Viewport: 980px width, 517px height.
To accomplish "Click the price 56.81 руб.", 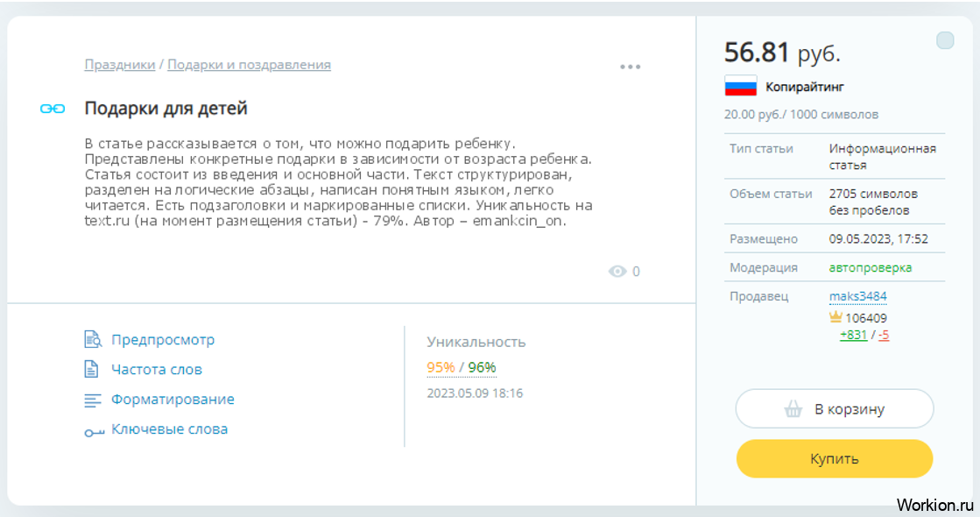I will [x=782, y=53].
